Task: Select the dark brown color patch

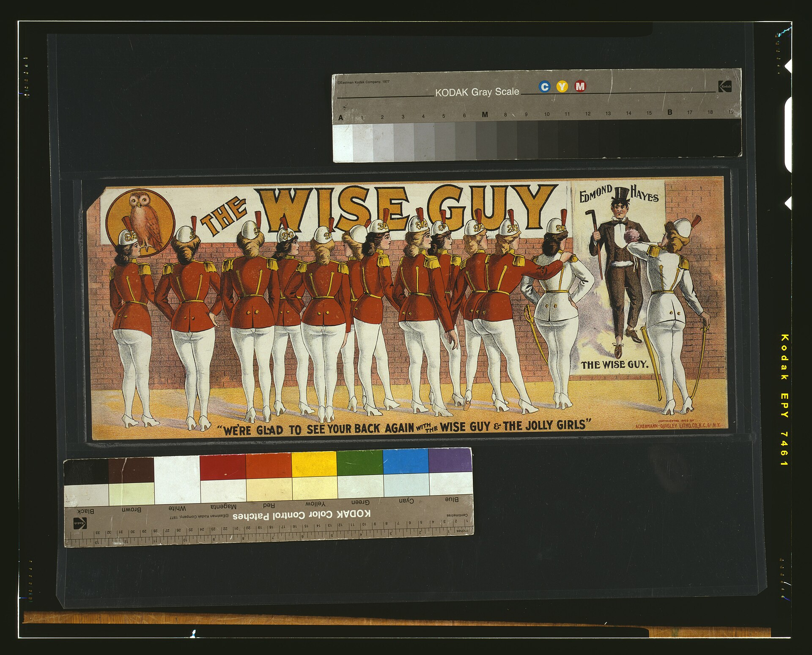Action: [x=132, y=471]
